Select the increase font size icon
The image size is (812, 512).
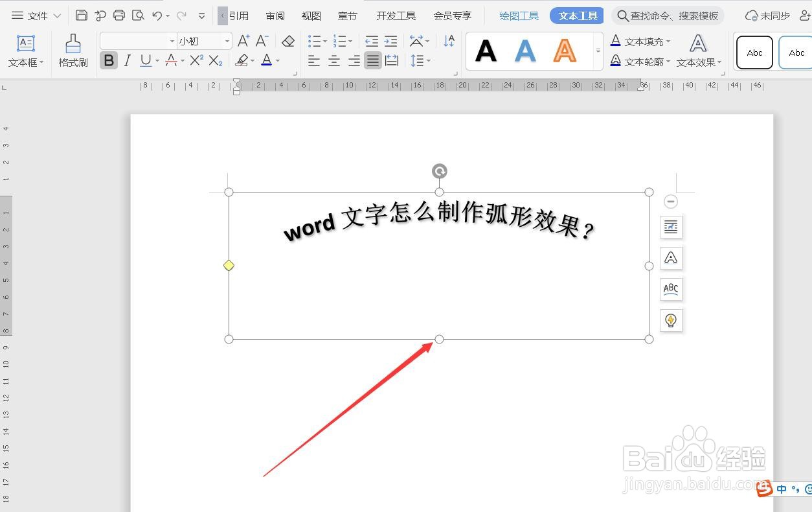pos(242,40)
